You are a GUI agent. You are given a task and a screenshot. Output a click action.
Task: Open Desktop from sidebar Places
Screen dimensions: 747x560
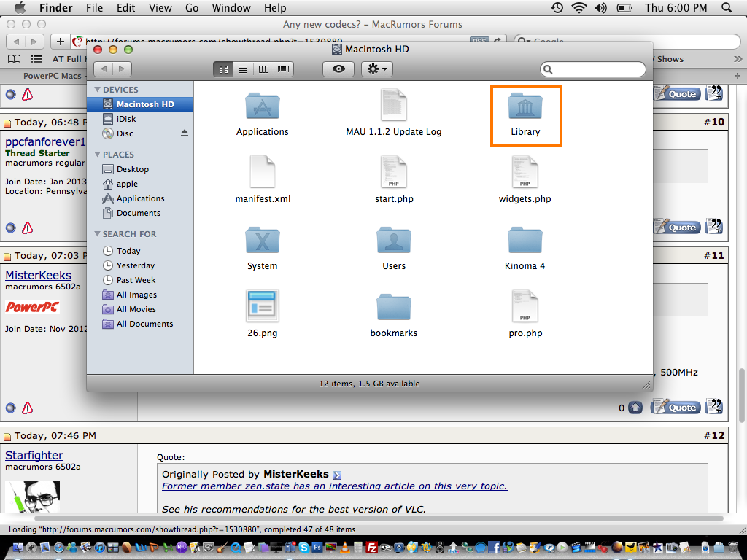[140, 169]
